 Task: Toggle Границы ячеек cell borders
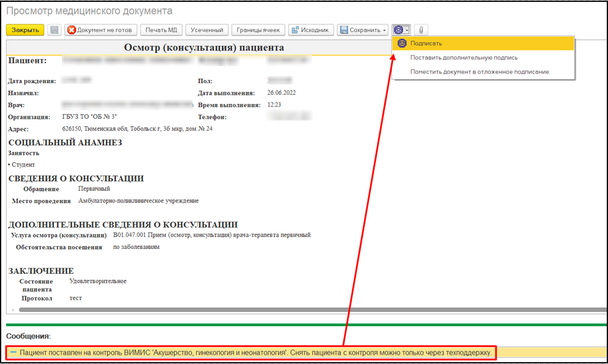click(258, 30)
